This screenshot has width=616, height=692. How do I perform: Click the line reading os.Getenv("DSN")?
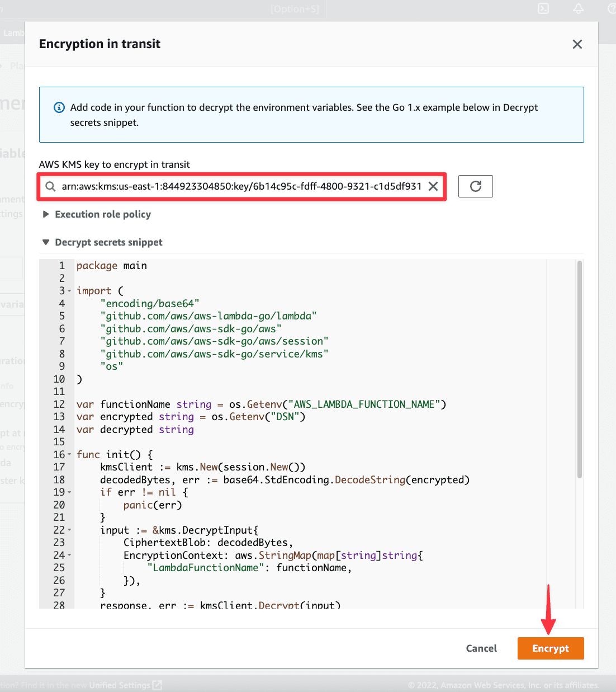click(x=191, y=417)
